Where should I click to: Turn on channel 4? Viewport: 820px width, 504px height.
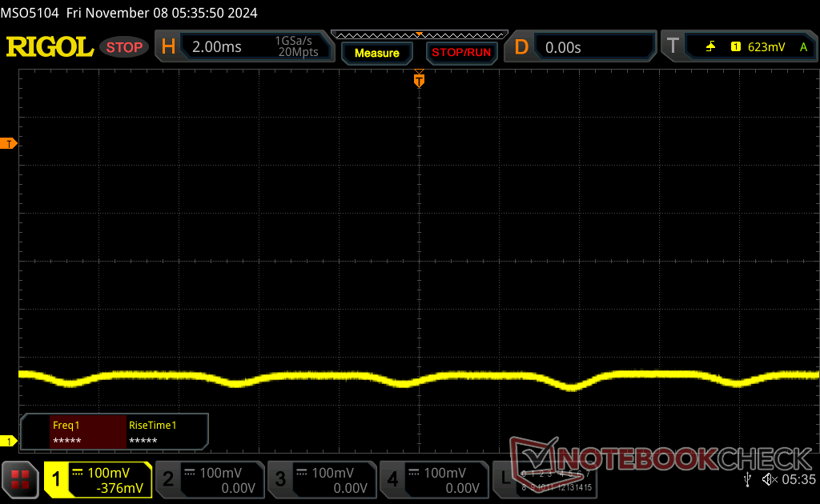(x=434, y=479)
